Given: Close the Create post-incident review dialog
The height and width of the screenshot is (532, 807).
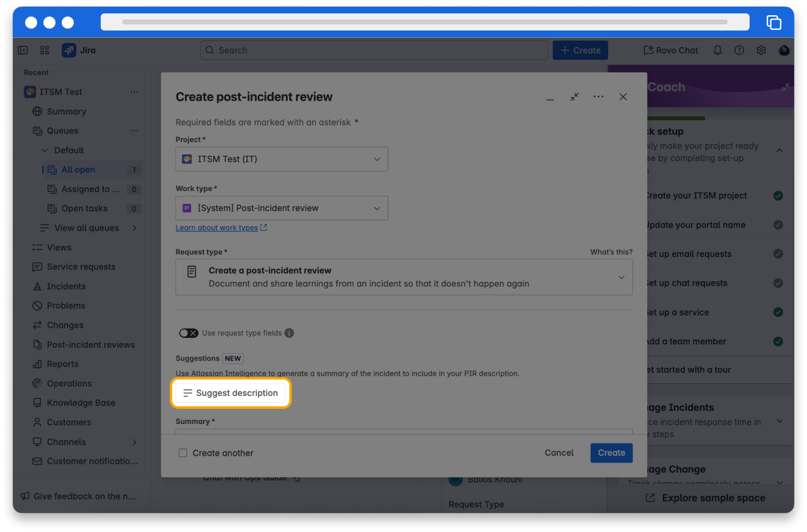Looking at the screenshot, I should [x=623, y=97].
